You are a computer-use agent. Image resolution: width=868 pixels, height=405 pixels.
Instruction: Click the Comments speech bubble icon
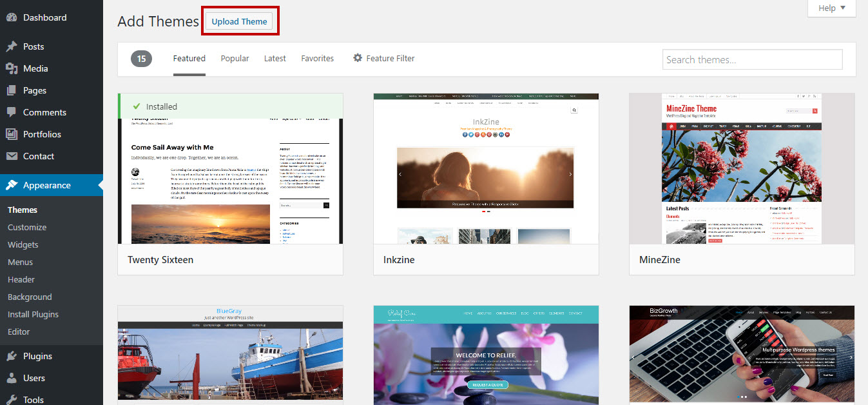point(12,112)
